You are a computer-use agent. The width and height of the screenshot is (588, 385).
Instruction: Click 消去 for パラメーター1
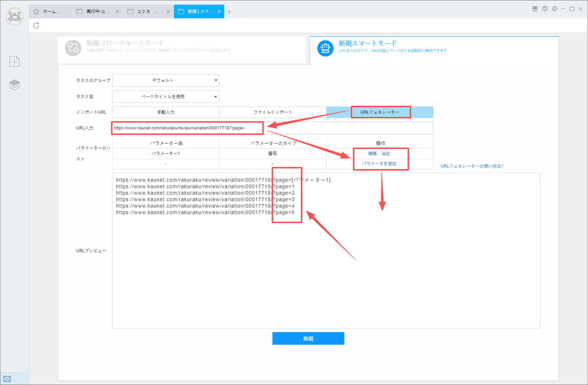[x=386, y=154]
